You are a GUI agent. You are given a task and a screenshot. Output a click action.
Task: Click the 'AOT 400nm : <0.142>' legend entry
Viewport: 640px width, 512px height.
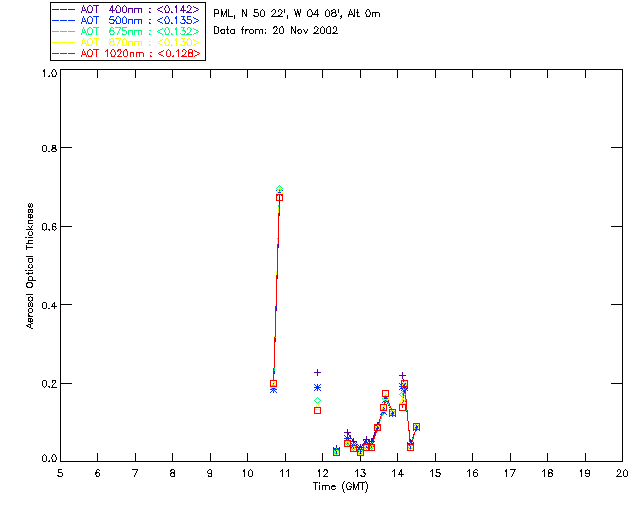[126, 9]
